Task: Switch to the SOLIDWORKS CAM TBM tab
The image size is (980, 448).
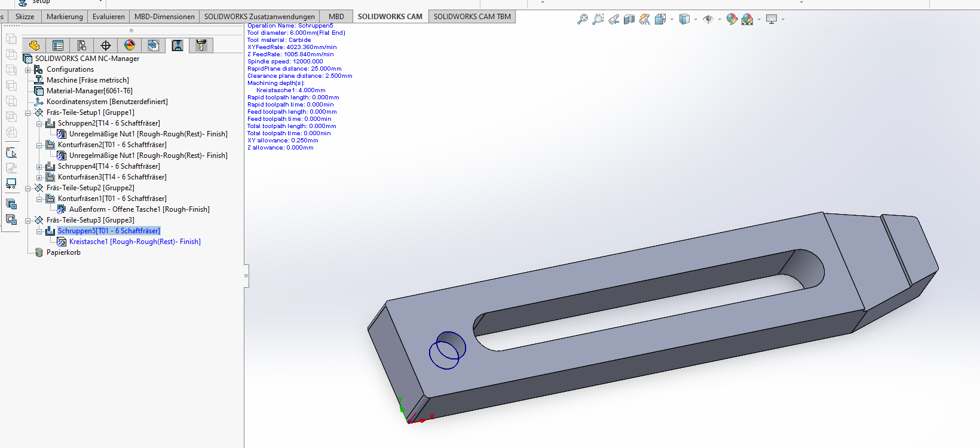Action: pyautogui.click(x=471, y=17)
